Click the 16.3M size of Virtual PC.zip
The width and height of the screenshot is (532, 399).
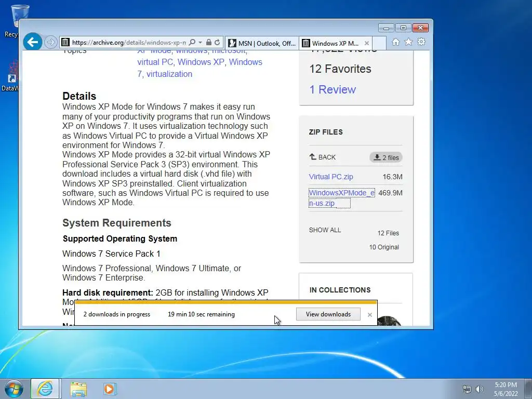[x=393, y=177]
